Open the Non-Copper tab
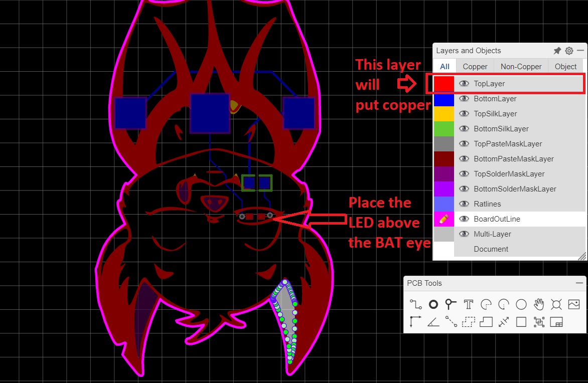 pos(521,66)
